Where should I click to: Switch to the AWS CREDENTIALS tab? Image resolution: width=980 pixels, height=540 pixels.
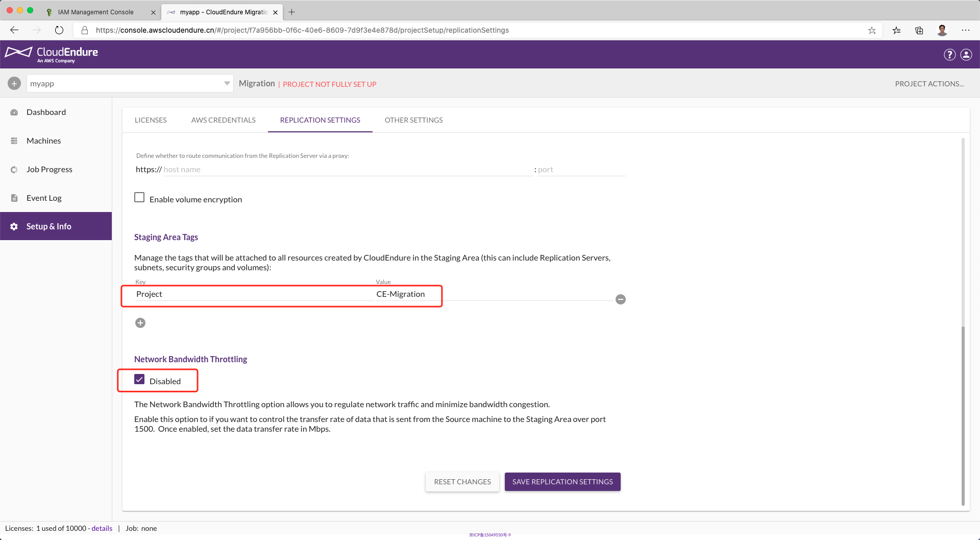tap(223, 120)
